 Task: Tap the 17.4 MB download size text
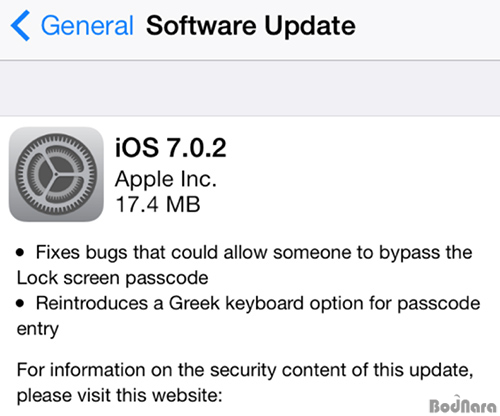[x=157, y=204]
